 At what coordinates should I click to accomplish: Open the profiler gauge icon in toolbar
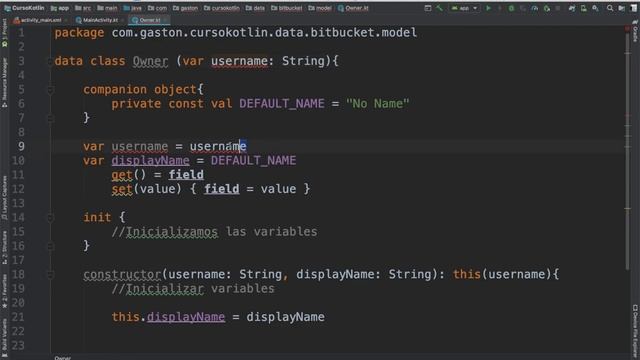[535, 8]
